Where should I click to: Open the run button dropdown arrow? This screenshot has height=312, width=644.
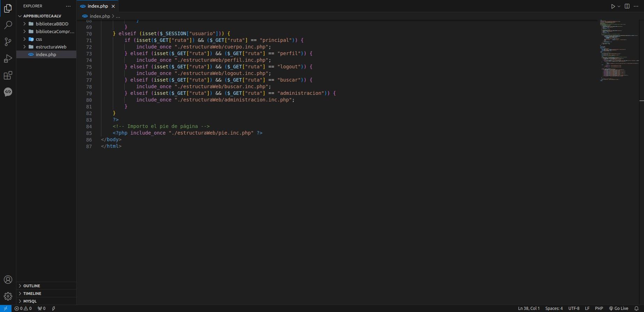click(x=619, y=6)
